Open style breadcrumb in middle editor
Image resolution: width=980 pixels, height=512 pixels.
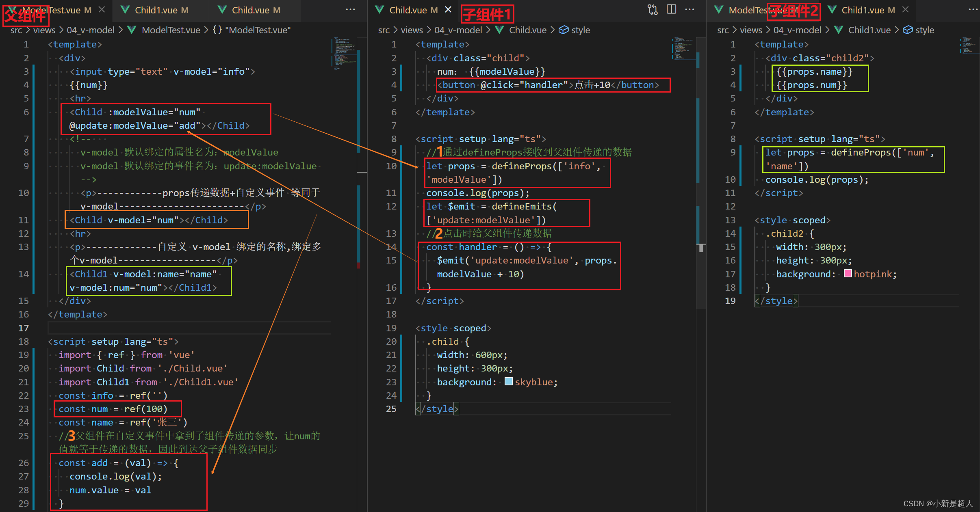(x=581, y=30)
